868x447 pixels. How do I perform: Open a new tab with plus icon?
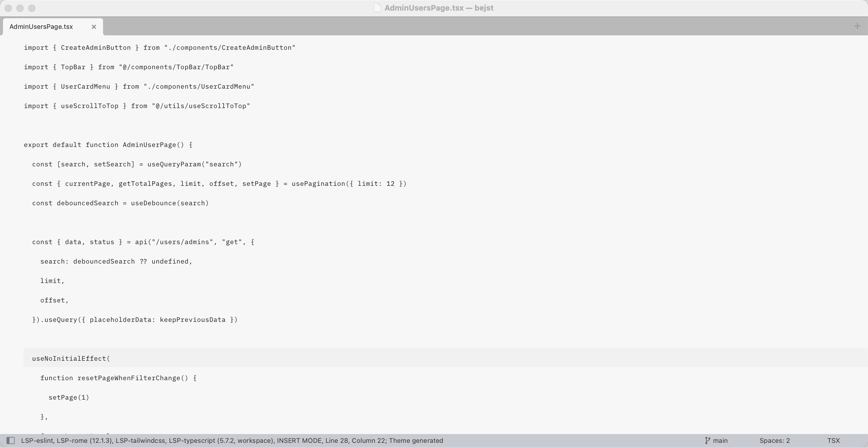click(x=857, y=26)
